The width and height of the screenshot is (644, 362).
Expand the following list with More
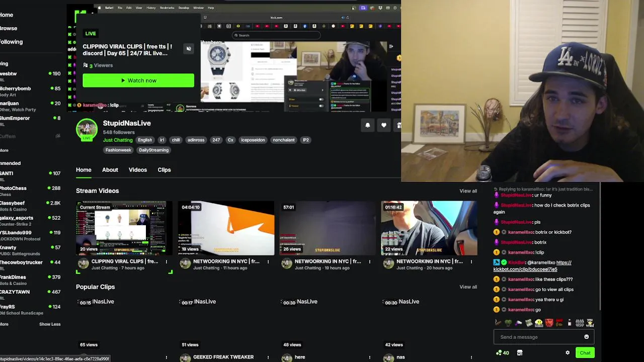click(x=4, y=150)
